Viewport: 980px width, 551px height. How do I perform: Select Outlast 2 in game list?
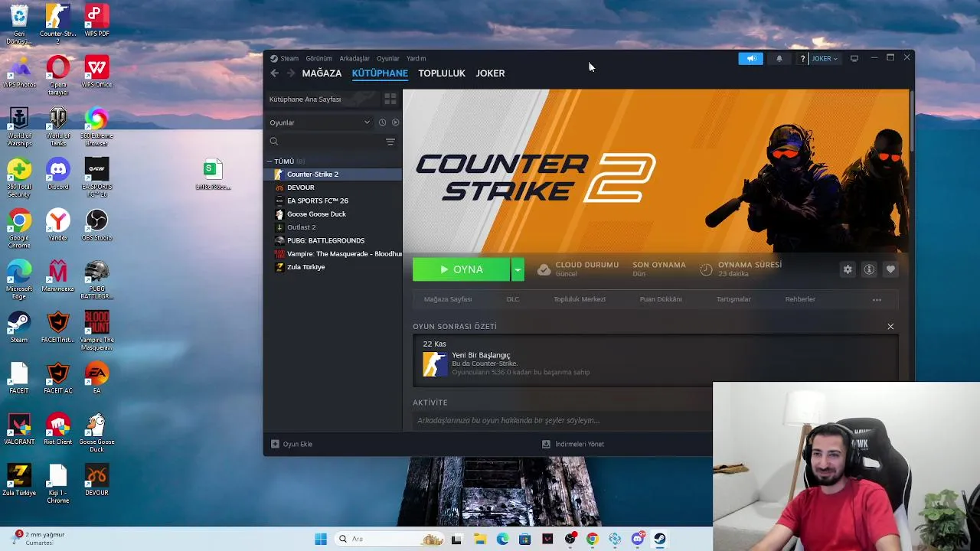[x=333, y=227]
